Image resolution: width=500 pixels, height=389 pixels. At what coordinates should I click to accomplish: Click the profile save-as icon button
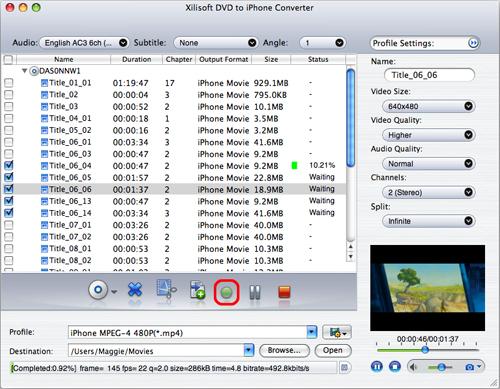[337, 332]
